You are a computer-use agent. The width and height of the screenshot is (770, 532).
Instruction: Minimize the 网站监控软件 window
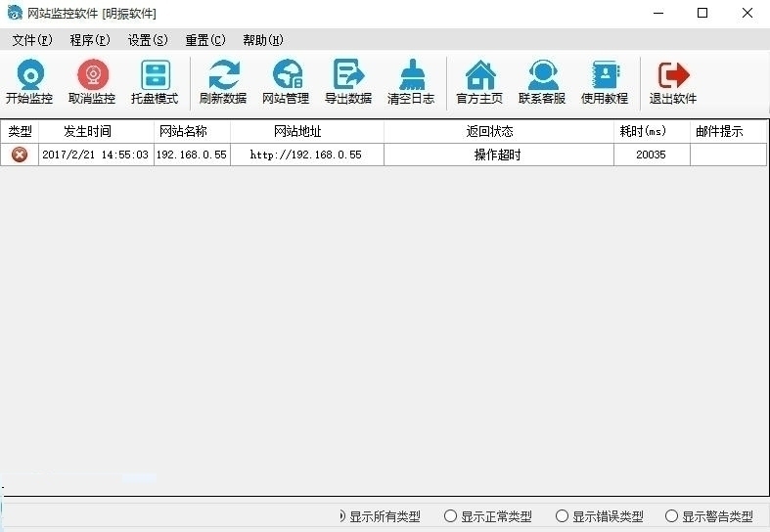tap(658, 14)
